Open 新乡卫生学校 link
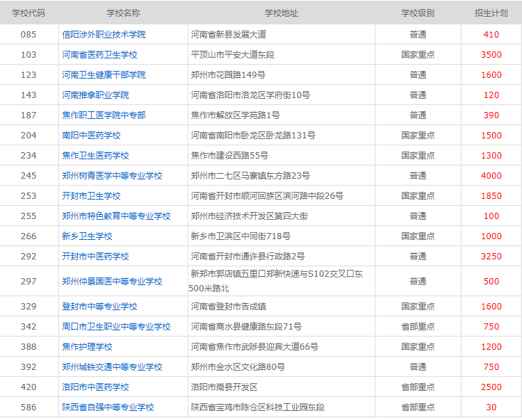The image size is (522, 420). [x=87, y=236]
